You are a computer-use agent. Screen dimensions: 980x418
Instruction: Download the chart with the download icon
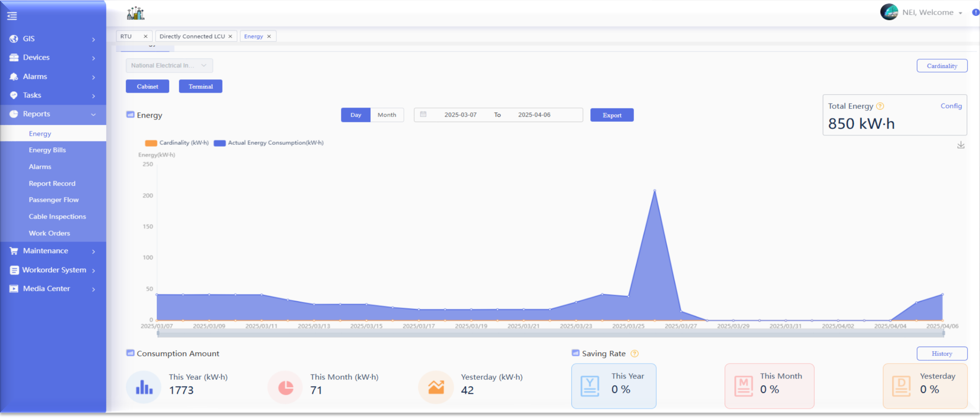tap(961, 145)
